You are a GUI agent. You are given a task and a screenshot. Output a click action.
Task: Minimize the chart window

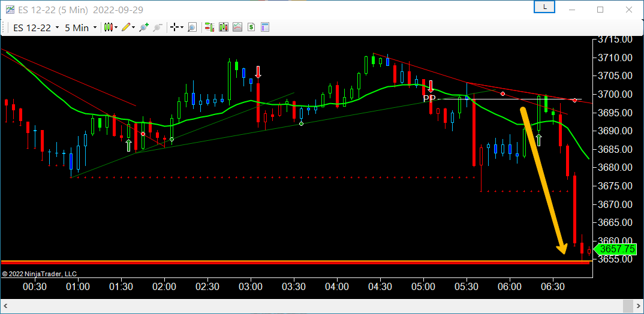point(571,9)
